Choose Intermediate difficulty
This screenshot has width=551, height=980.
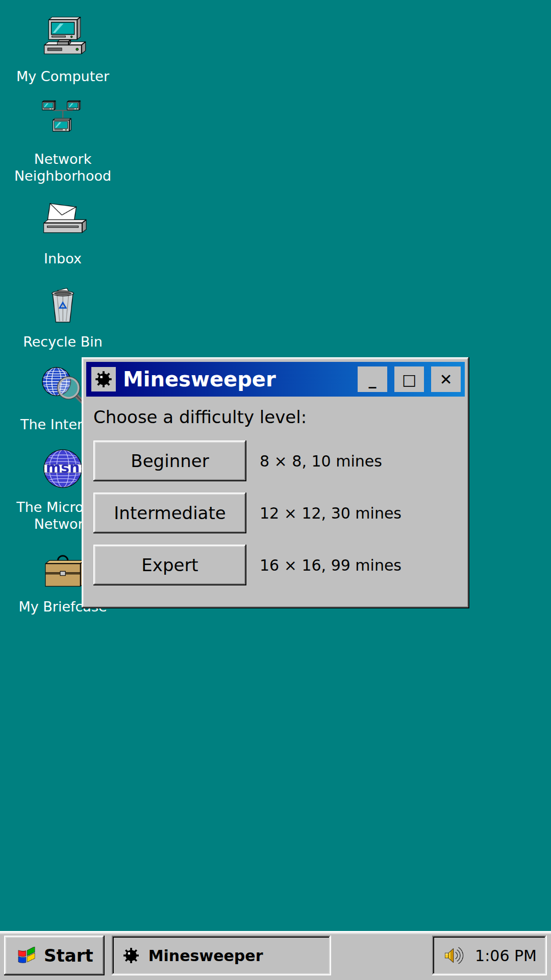[x=170, y=513]
